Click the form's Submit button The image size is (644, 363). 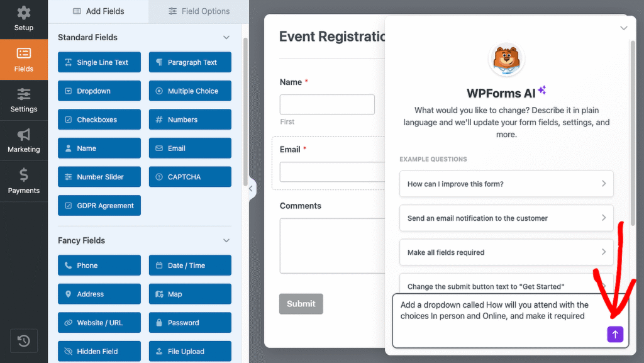pos(301,304)
